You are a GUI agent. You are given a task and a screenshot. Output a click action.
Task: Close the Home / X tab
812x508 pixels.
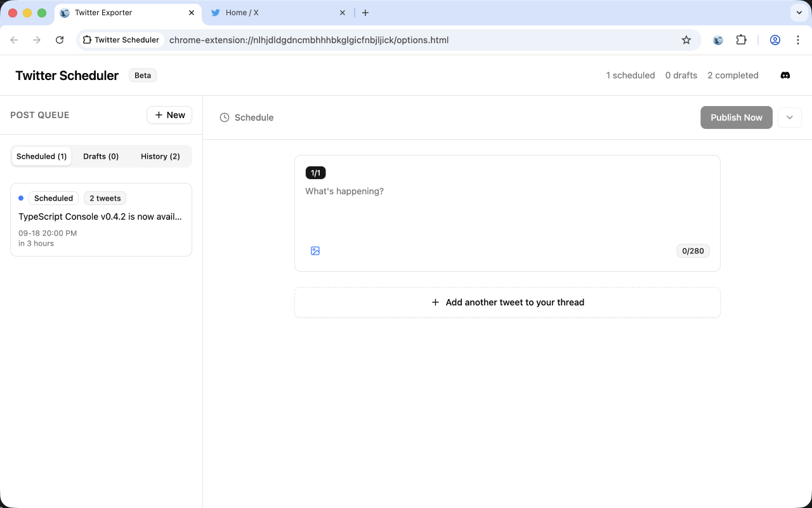click(343, 13)
